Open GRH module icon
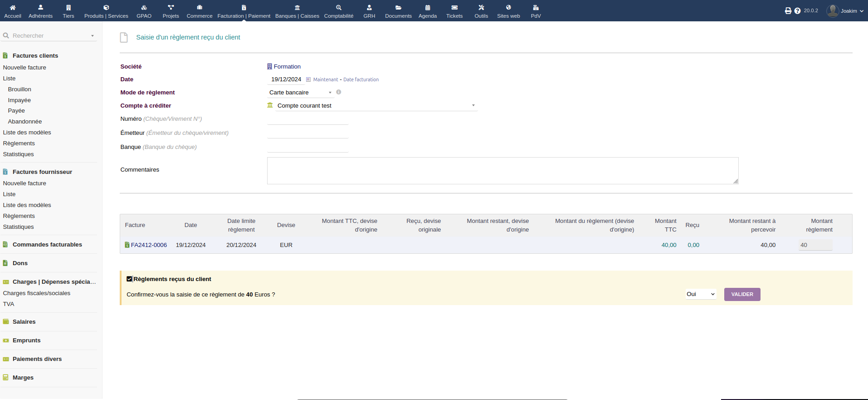The width and height of the screenshot is (868, 400). (369, 7)
